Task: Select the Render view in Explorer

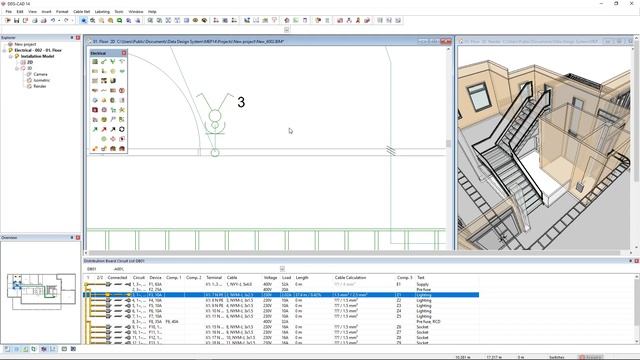Action: [x=40, y=87]
